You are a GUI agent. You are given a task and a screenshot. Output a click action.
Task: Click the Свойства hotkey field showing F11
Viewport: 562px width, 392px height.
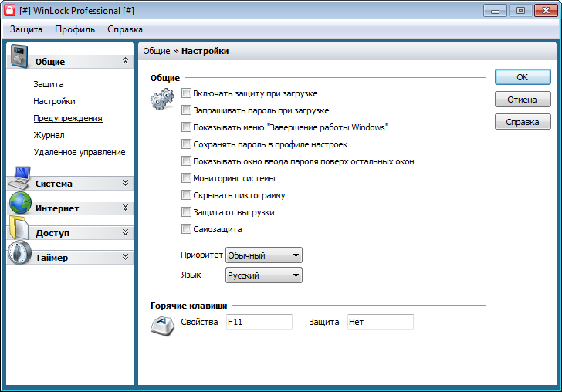(x=259, y=322)
